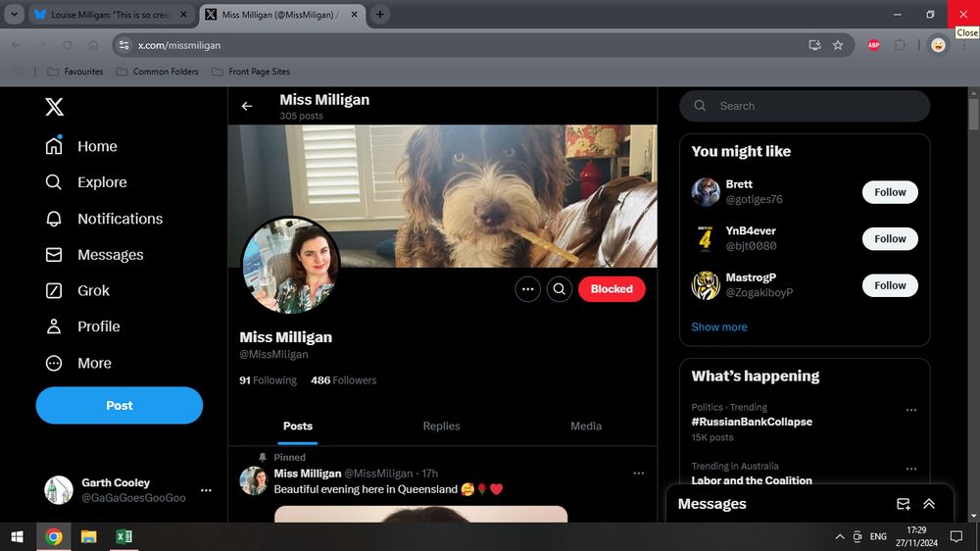Open the Favourites bookmarks folder
The height and width of the screenshot is (551, 980).
point(75,72)
